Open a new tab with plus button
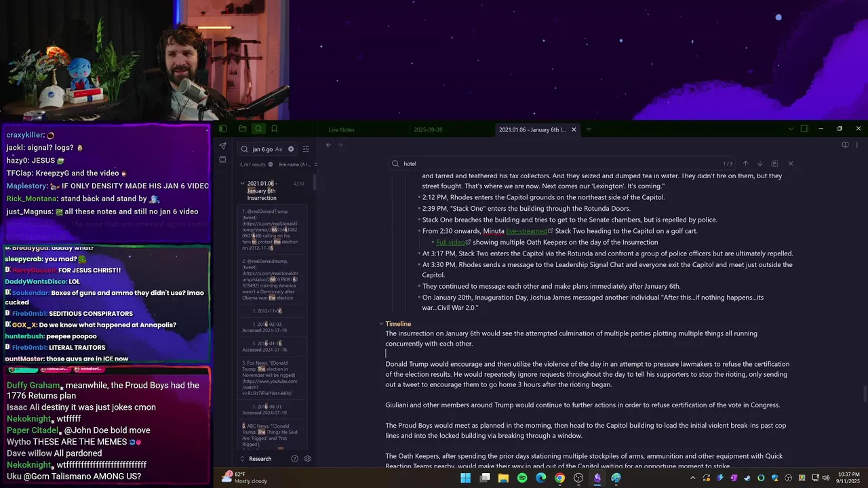Image resolution: width=868 pixels, height=488 pixels. tap(589, 129)
